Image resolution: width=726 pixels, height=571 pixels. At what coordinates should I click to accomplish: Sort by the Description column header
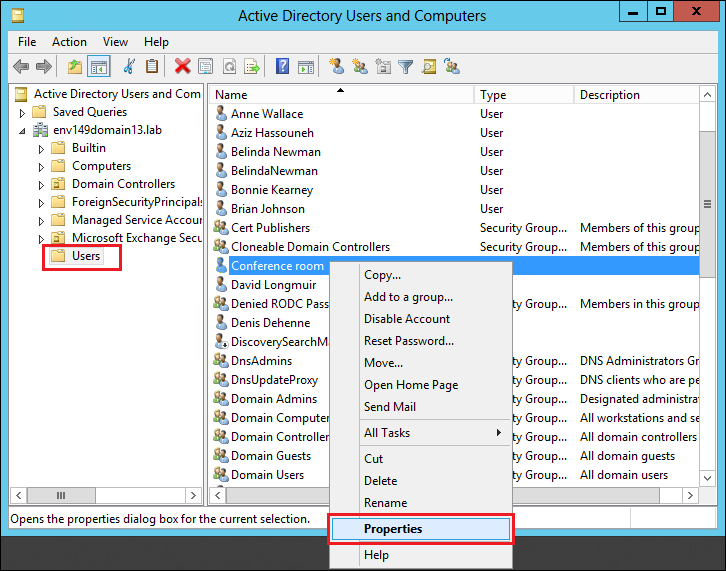(637, 94)
